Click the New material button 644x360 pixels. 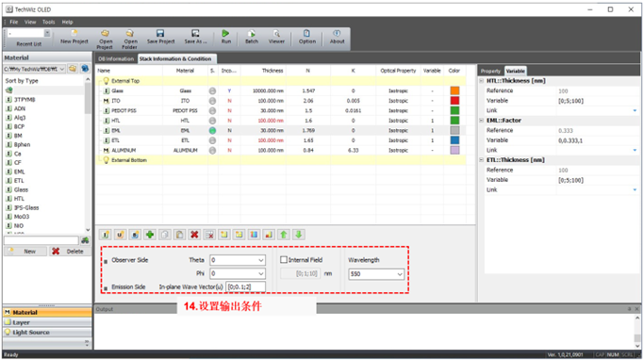click(25, 252)
